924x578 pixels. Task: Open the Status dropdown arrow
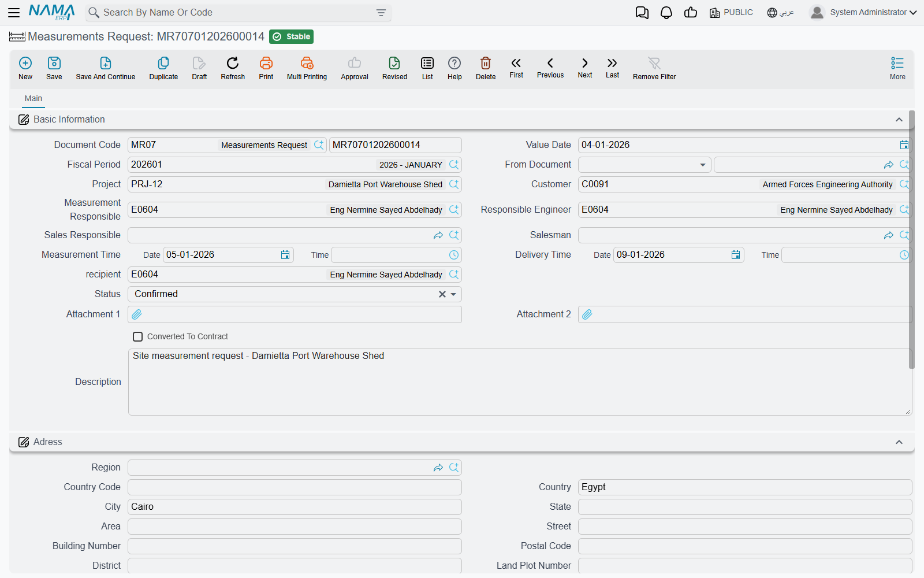tap(454, 294)
